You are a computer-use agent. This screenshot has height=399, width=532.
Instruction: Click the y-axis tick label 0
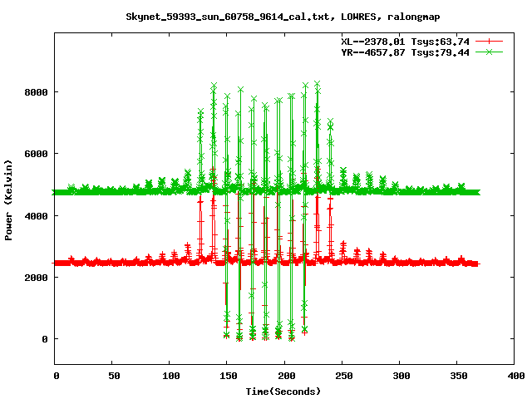pos(45,339)
